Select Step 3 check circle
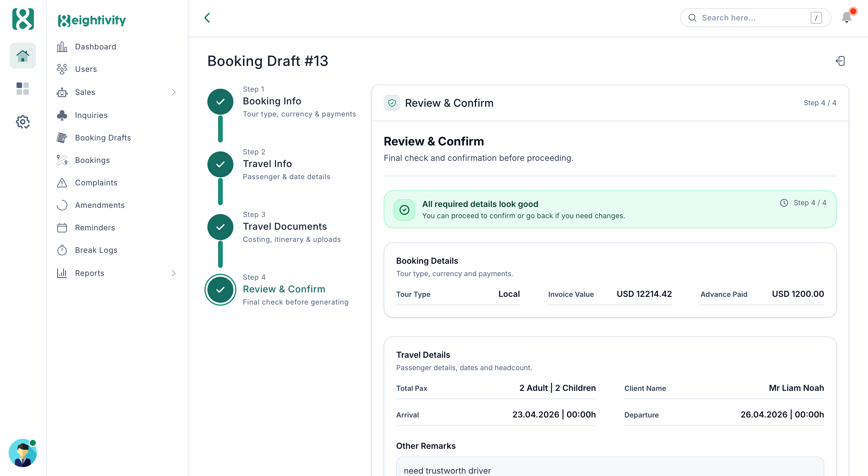Viewport: 868px width, 476px height. coord(220,227)
